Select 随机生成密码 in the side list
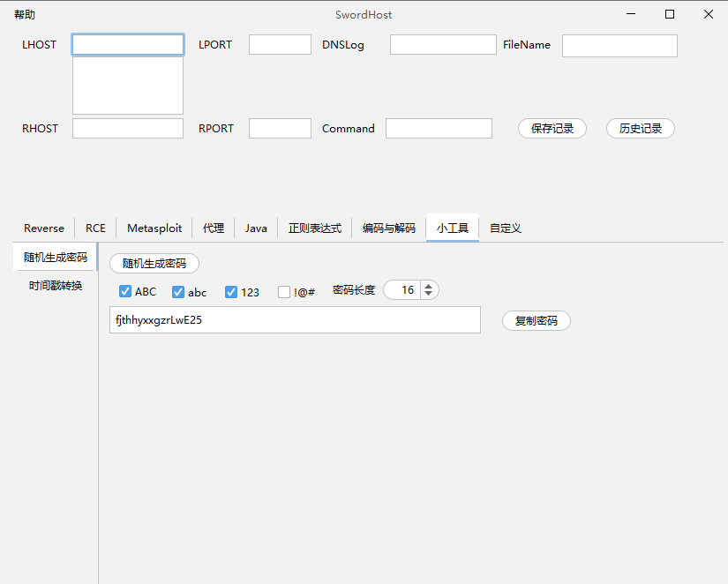The image size is (728, 584). point(56,258)
